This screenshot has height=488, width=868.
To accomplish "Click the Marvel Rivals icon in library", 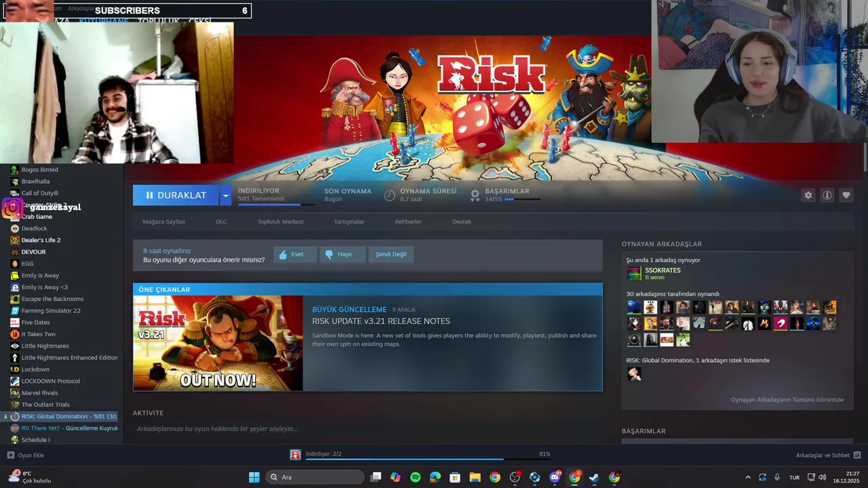I will coord(15,392).
